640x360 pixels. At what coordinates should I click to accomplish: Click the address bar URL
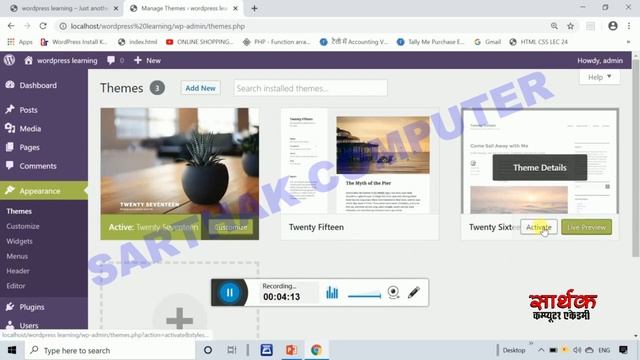click(x=158, y=27)
